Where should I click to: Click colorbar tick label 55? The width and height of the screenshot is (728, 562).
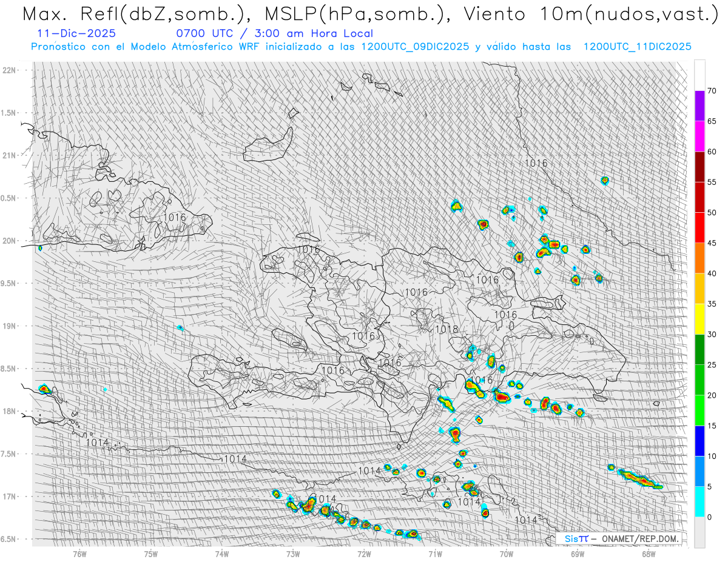(x=712, y=182)
